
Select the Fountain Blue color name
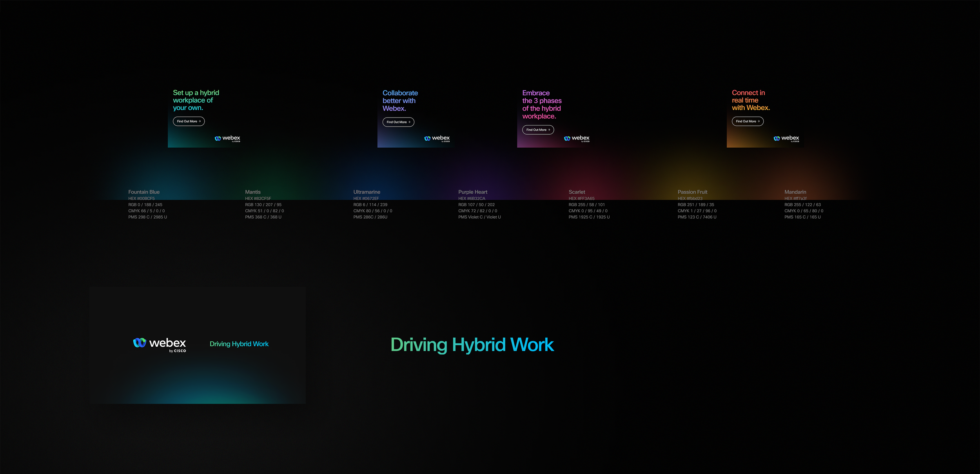pos(144,192)
